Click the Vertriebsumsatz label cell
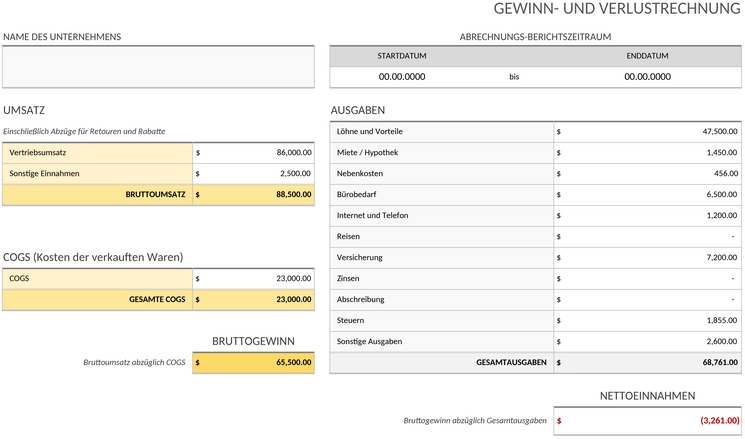 coord(97,153)
